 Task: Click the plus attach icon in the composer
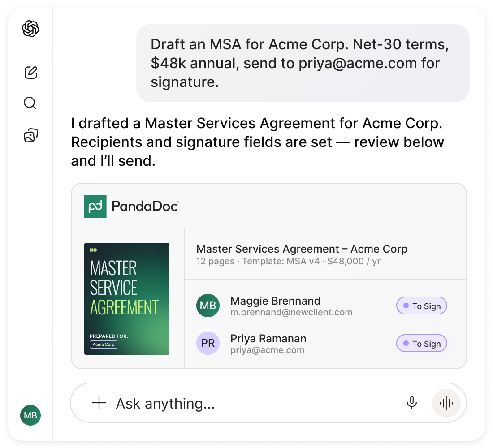point(99,403)
